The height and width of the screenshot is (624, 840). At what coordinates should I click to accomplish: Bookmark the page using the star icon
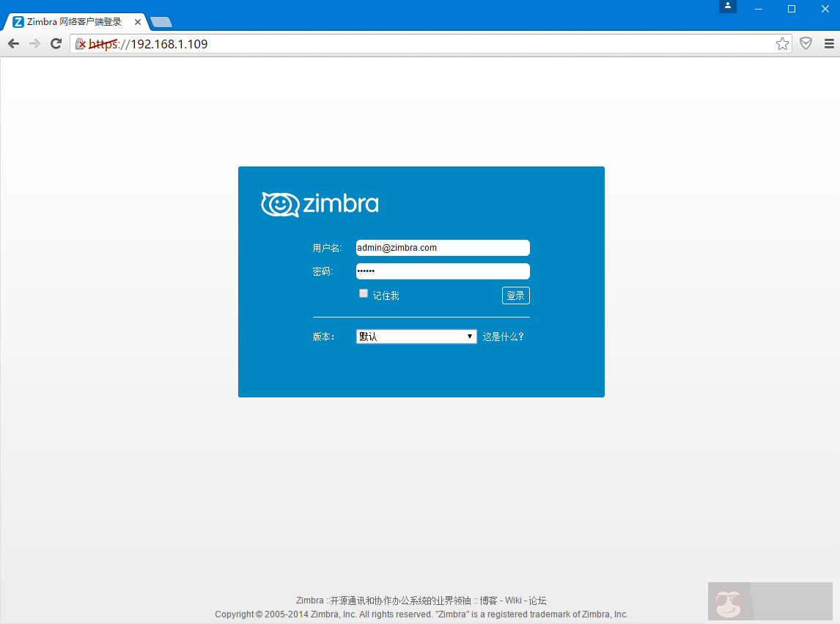pyautogui.click(x=782, y=44)
